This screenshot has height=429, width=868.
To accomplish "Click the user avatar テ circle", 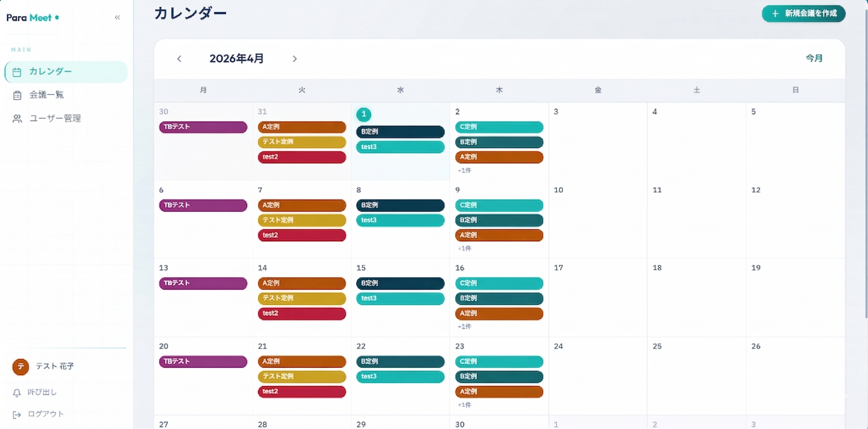I will (x=21, y=367).
